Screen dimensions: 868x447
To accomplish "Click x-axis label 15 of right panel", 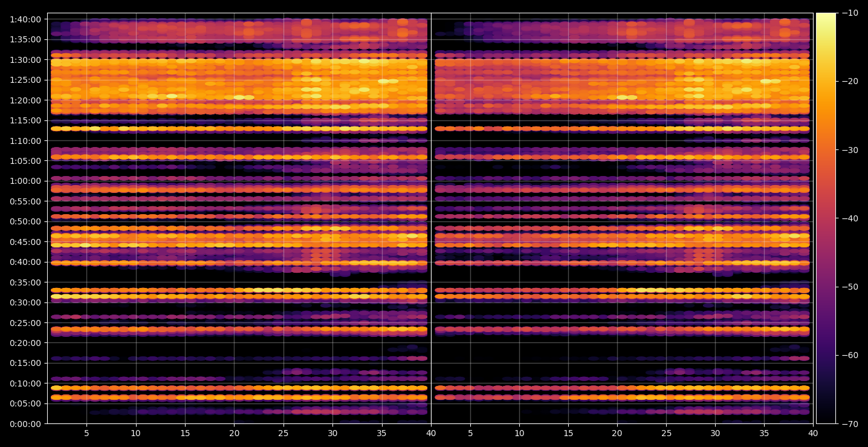I will point(568,433).
